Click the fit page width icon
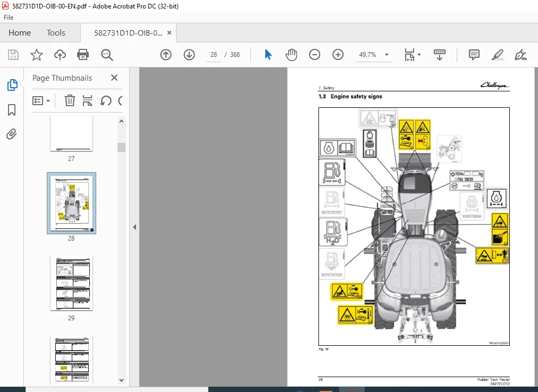This screenshot has height=392, width=538. pos(409,55)
